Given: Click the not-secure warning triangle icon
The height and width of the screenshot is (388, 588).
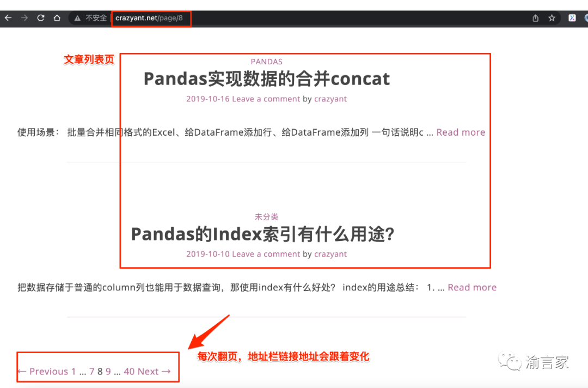Looking at the screenshot, I should (x=77, y=18).
